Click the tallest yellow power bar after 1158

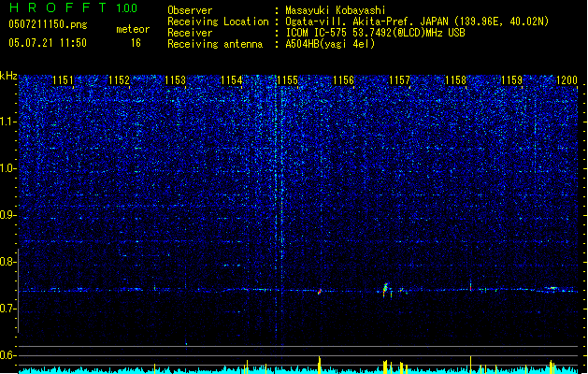[470, 365]
